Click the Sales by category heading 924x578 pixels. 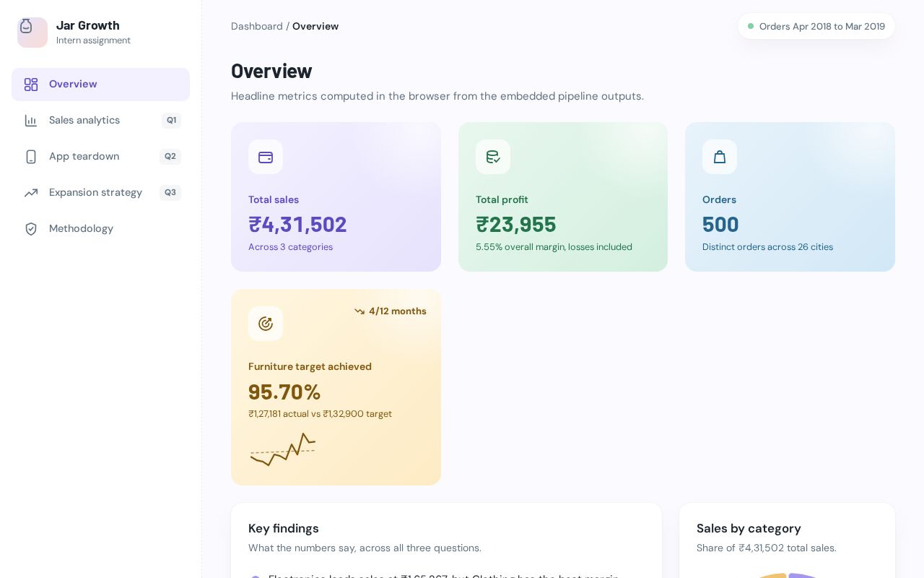click(749, 528)
